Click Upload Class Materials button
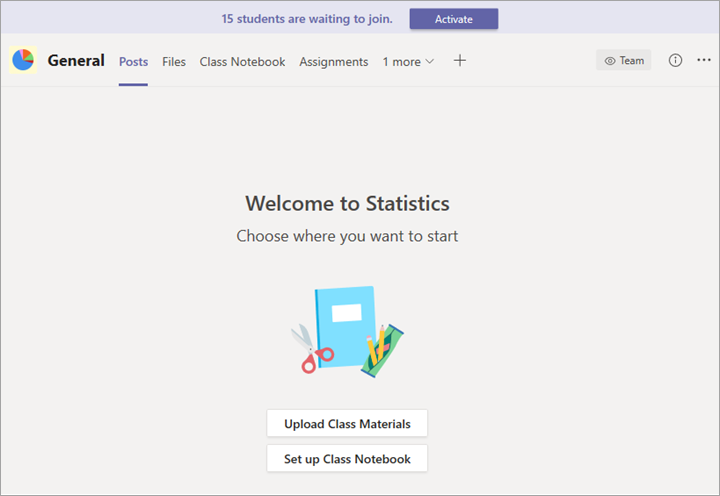Viewport: 720px width, 496px height. pyautogui.click(x=347, y=424)
